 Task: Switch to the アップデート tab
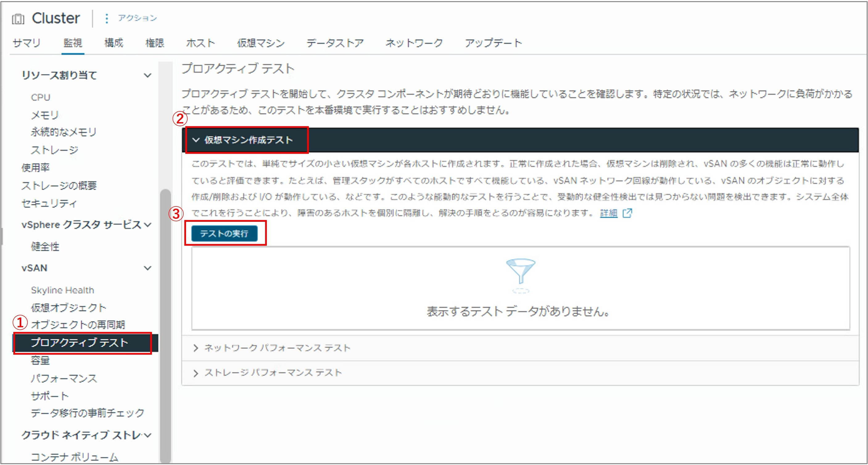coord(494,43)
